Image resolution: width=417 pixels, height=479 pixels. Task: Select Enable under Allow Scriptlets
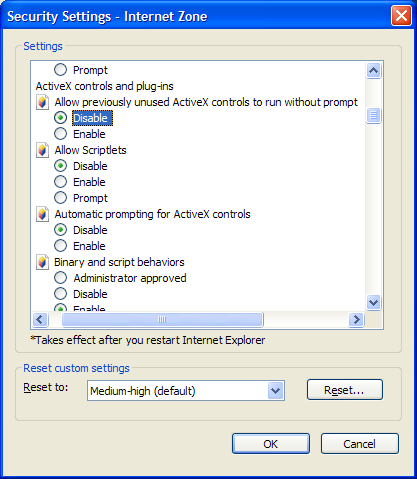pos(60,182)
